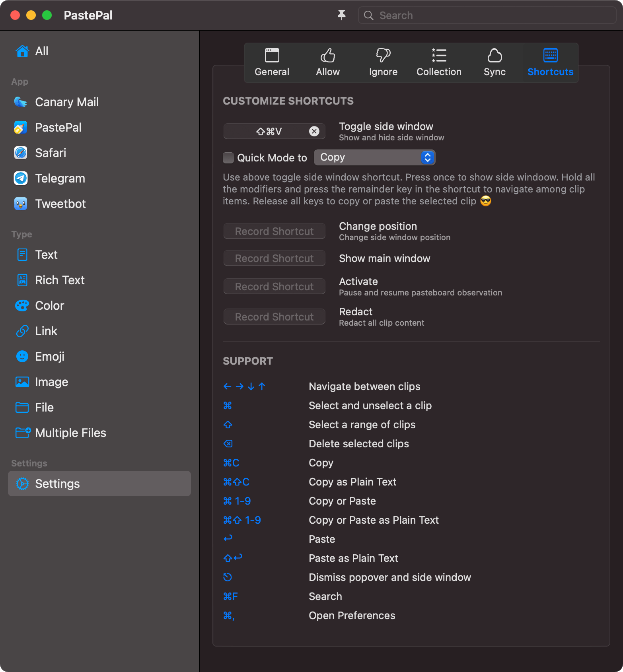Click the Telegram app icon
The width and height of the screenshot is (623, 672).
21,179
